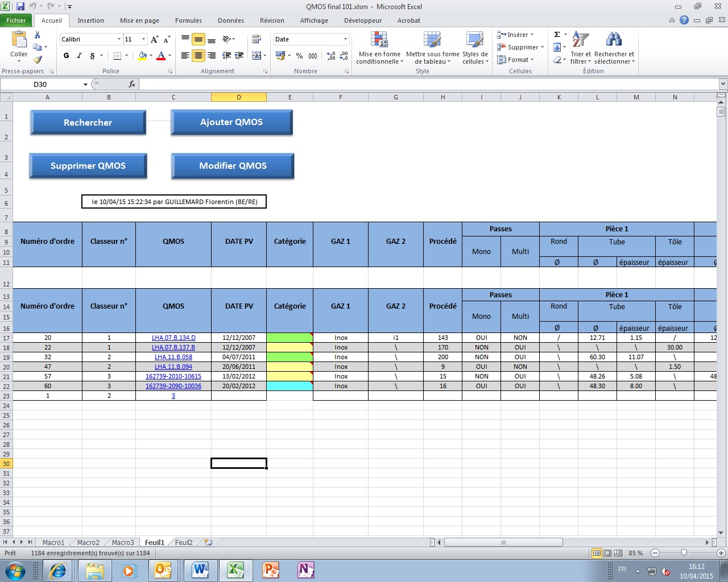This screenshot has height=582, width=728.
Task: Decrease decimal places icon
Action: [x=344, y=56]
